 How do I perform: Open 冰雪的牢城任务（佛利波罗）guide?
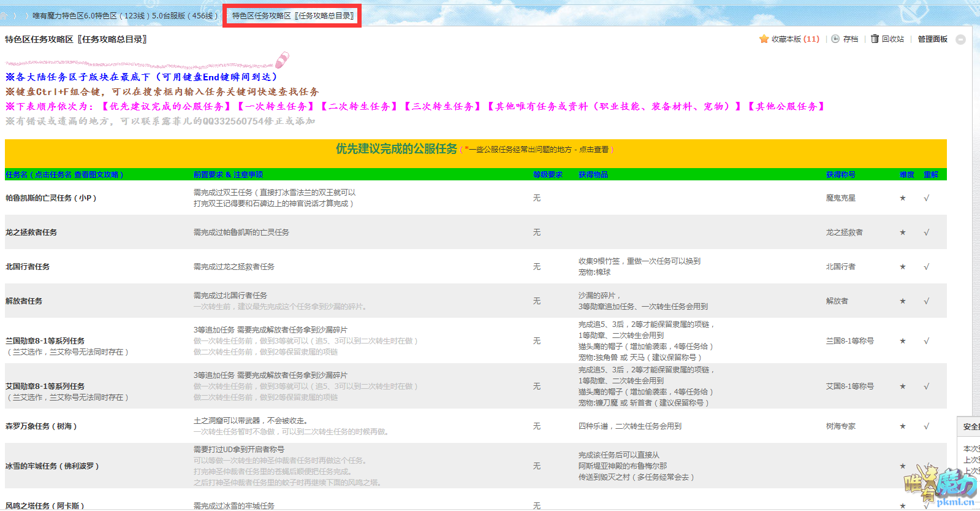click(x=52, y=466)
